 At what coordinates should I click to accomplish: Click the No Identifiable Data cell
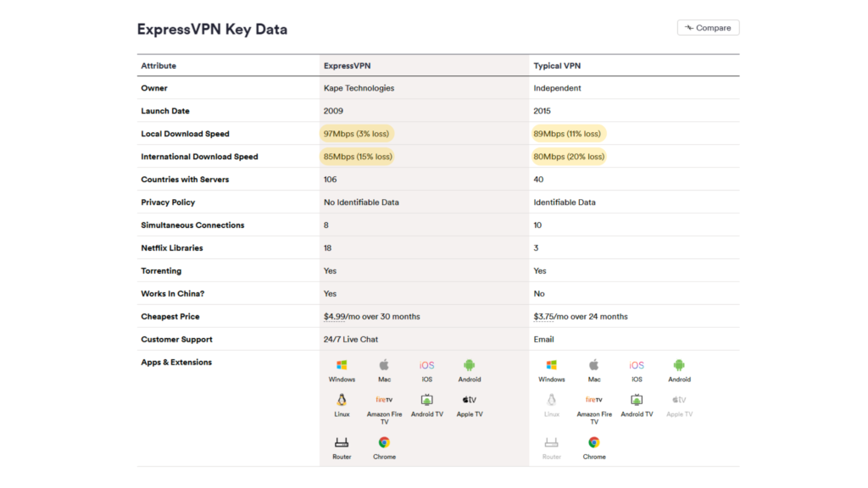(361, 202)
